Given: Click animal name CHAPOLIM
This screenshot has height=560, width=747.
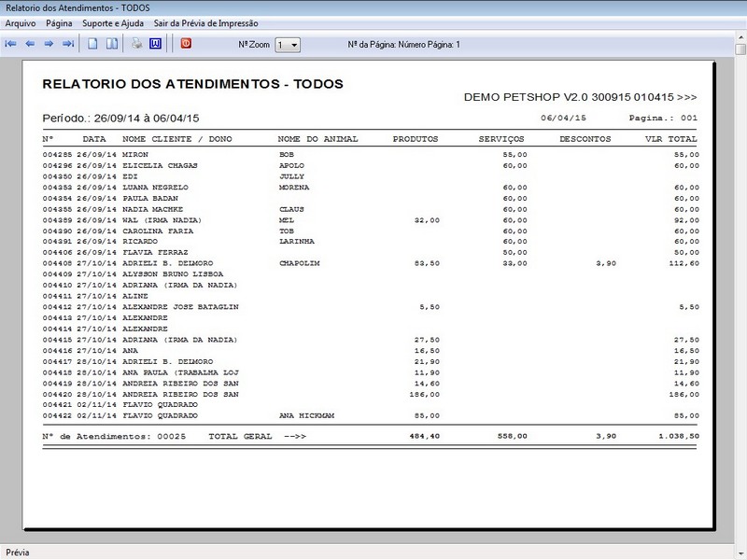Looking at the screenshot, I should pyautogui.click(x=299, y=263).
